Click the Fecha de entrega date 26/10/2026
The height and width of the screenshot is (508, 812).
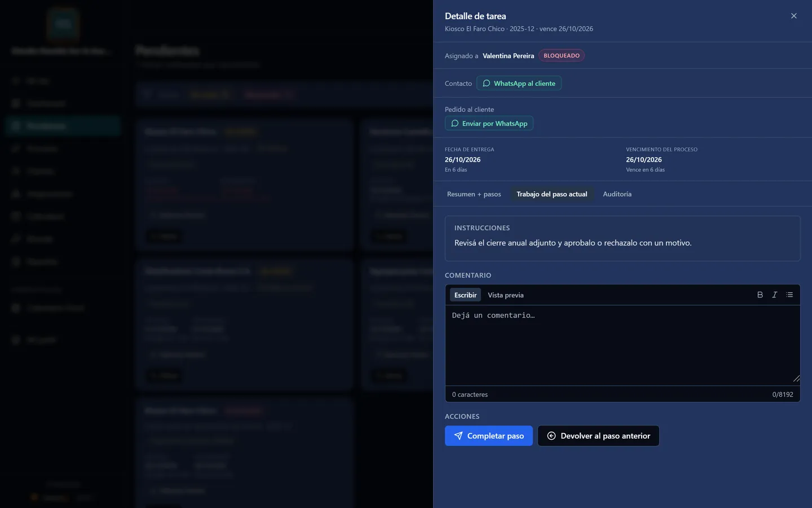click(462, 160)
